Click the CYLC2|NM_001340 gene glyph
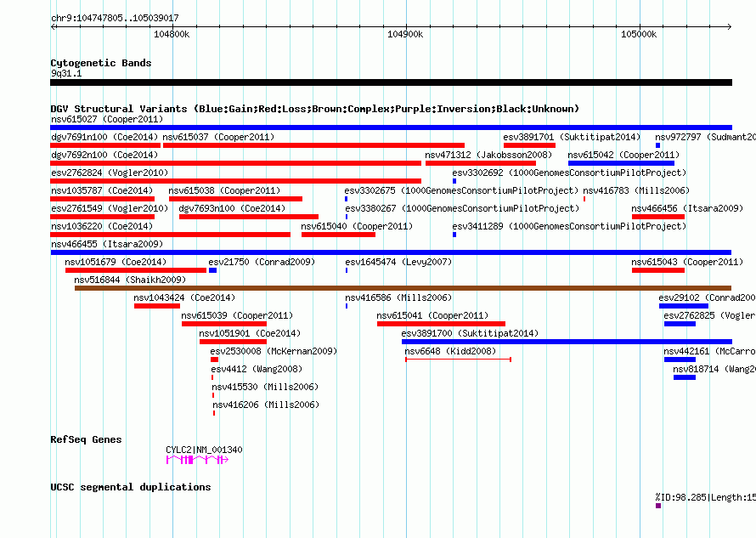This screenshot has width=756, height=538. coord(197,460)
